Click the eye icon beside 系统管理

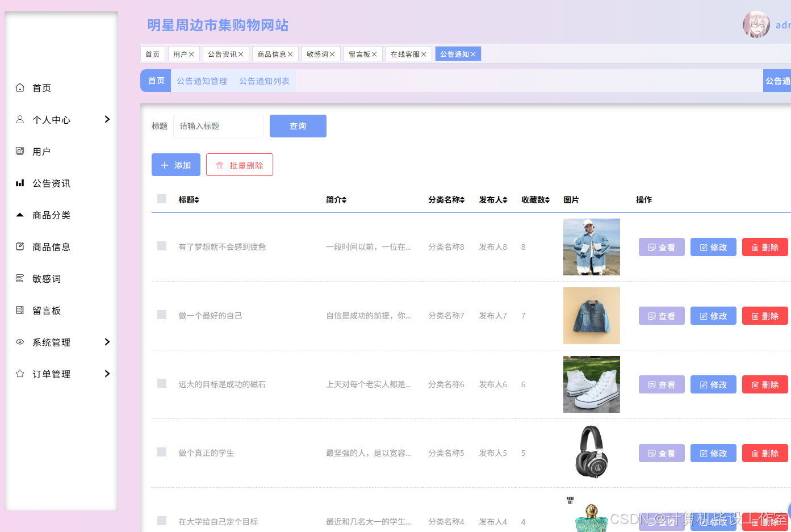point(20,342)
